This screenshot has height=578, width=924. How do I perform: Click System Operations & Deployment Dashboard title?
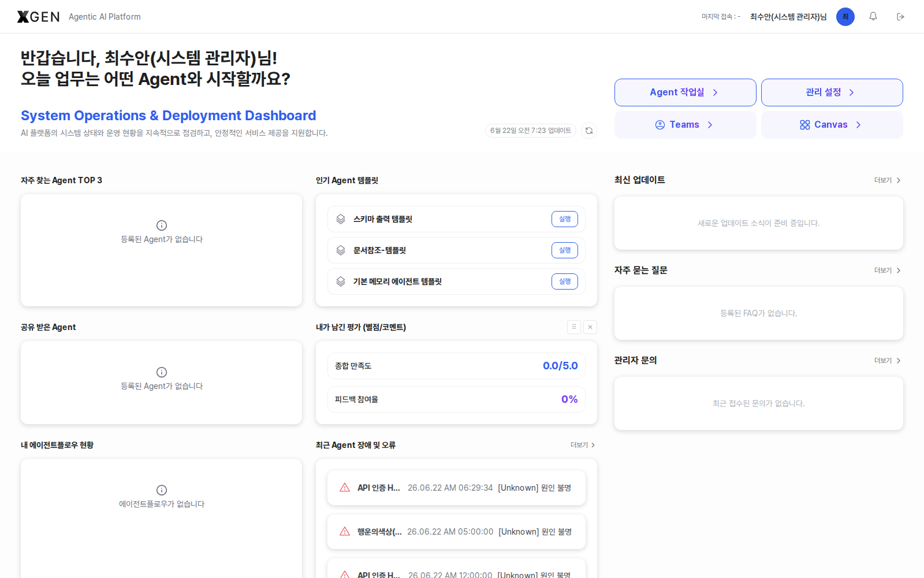pos(169,116)
